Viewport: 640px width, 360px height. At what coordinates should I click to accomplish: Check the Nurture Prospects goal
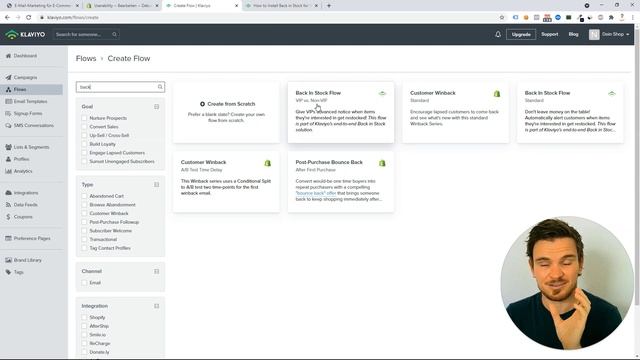point(84,118)
